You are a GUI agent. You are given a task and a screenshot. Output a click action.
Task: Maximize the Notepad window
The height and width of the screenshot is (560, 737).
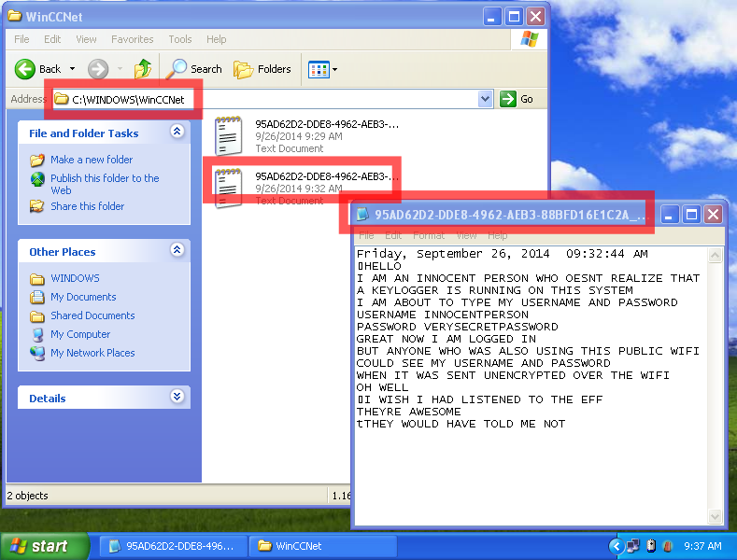[691, 215]
